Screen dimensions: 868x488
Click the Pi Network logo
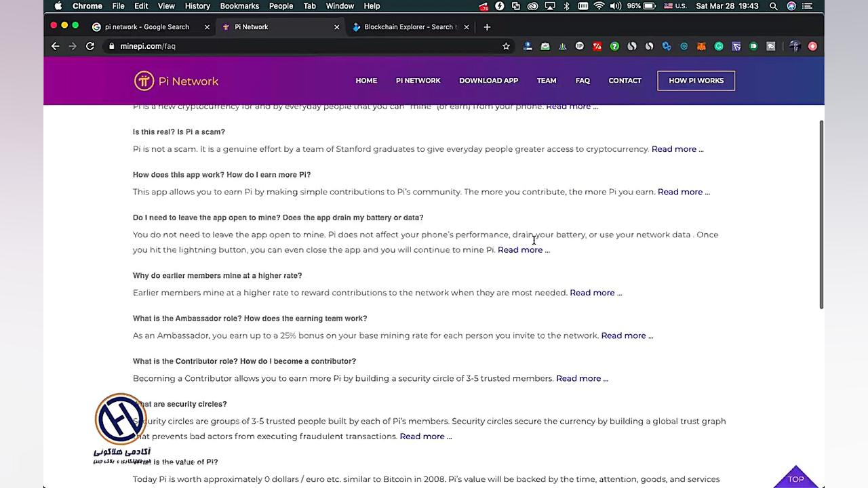(176, 81)
